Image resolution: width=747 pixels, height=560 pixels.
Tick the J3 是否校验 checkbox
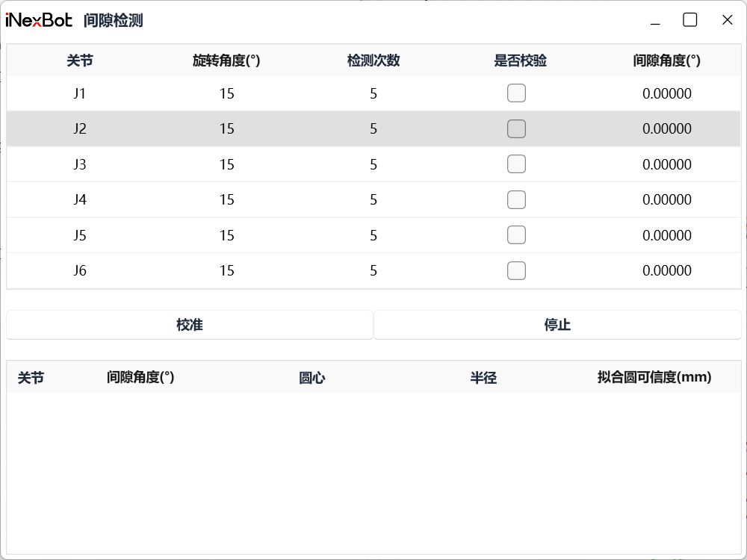pyautogui.click(x=516, y=164)
